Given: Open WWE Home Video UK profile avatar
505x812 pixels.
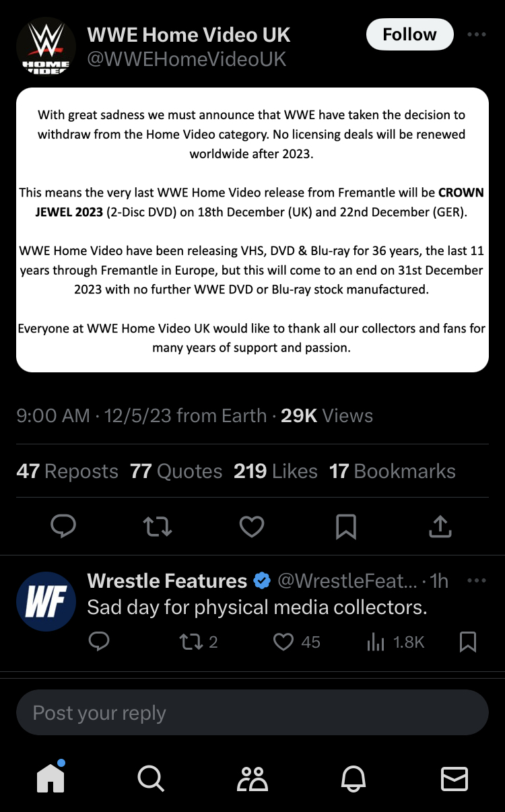Looking at the screenshot, I should (x=46, y=46).
